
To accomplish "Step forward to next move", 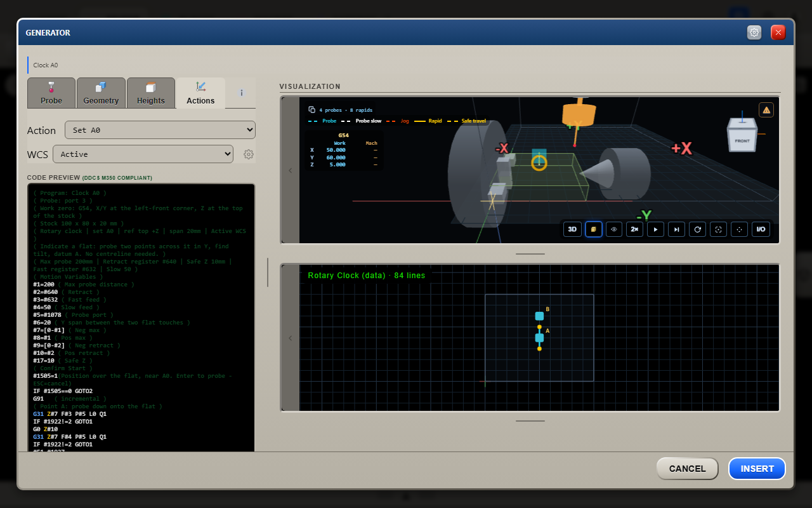I will point(676,229).
